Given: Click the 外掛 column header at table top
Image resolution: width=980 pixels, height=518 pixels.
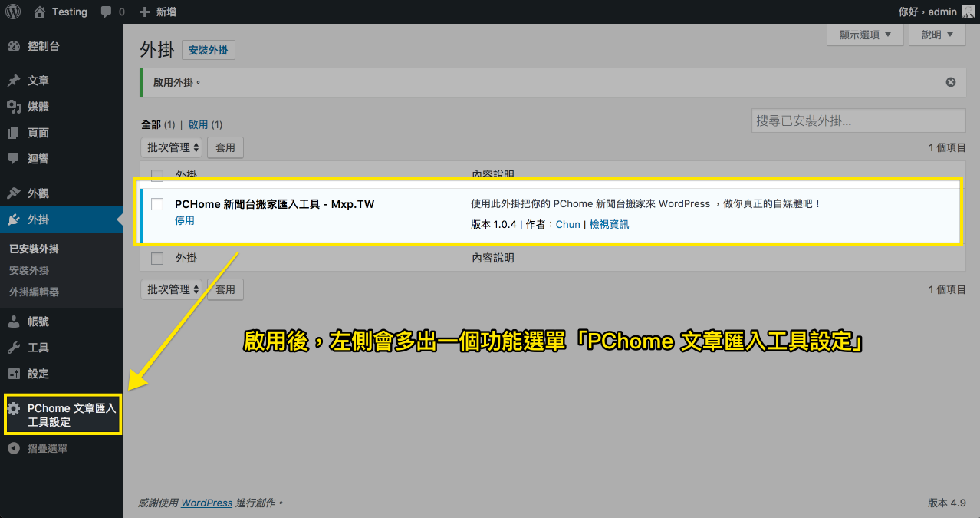Looking at the screenshot, I should [x=186, y=174].
